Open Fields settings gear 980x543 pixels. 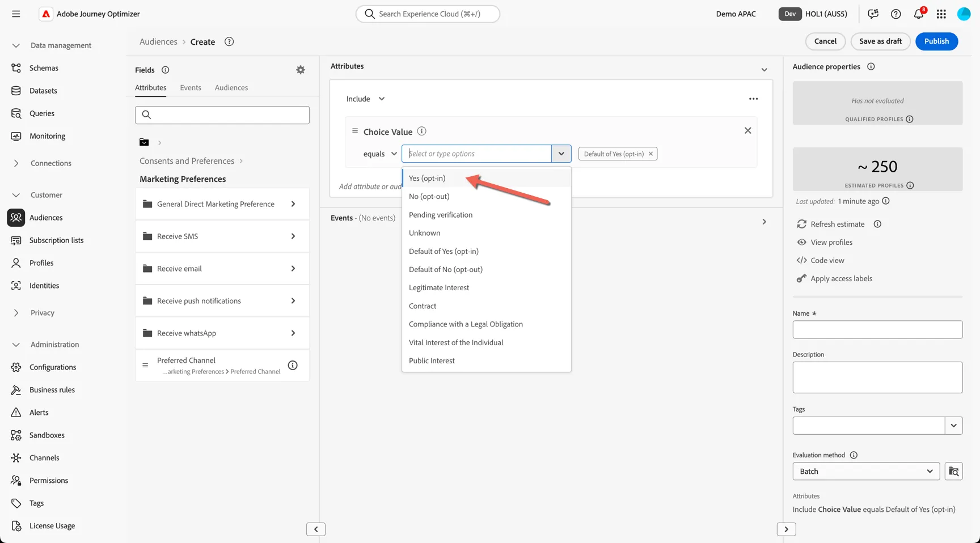pos(301,70)
